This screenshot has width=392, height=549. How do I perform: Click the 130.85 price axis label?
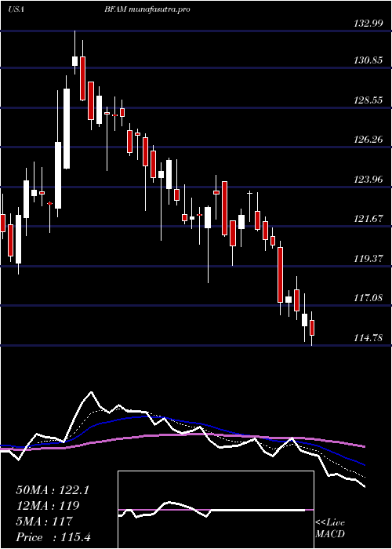(368, 60)
